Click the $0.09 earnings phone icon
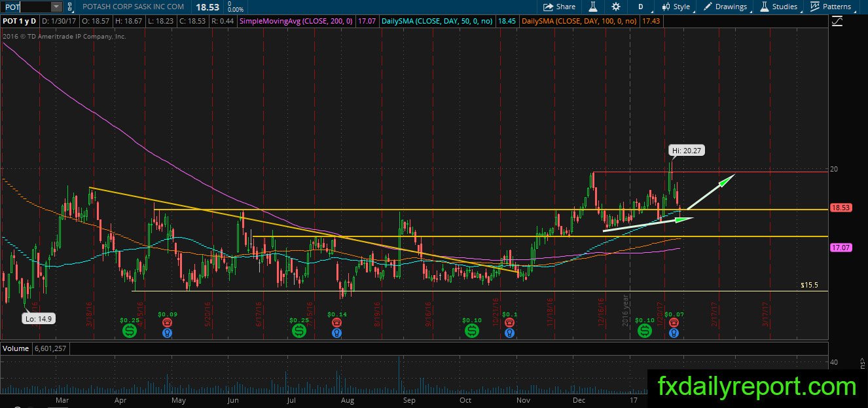Image resolution: width=868 pixels, height=408 pixels. tap(166, 323)
